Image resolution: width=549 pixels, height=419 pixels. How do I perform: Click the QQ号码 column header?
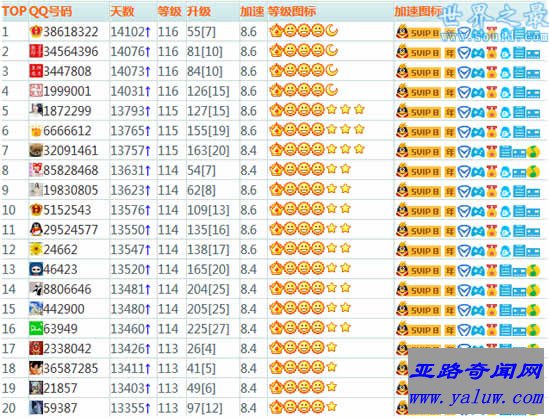click(x=50, y=12)
